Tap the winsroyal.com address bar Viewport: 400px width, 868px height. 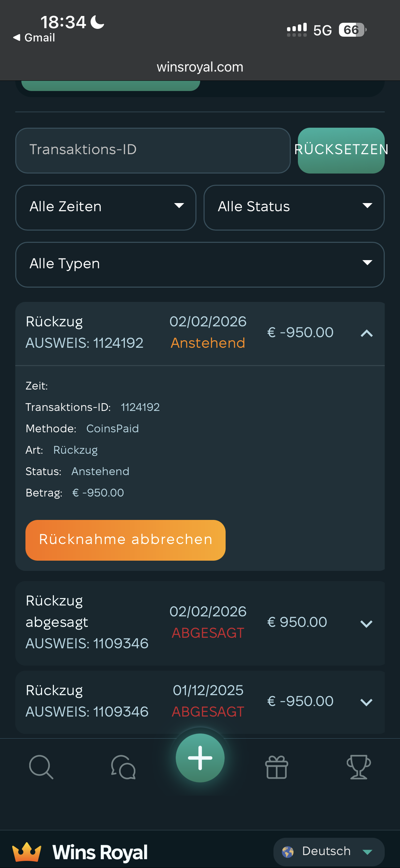[x=200, y=67]
